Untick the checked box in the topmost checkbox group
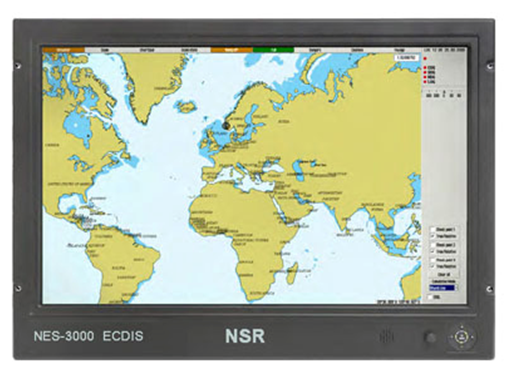Screen dimensions: 506x381 [433, 236]
